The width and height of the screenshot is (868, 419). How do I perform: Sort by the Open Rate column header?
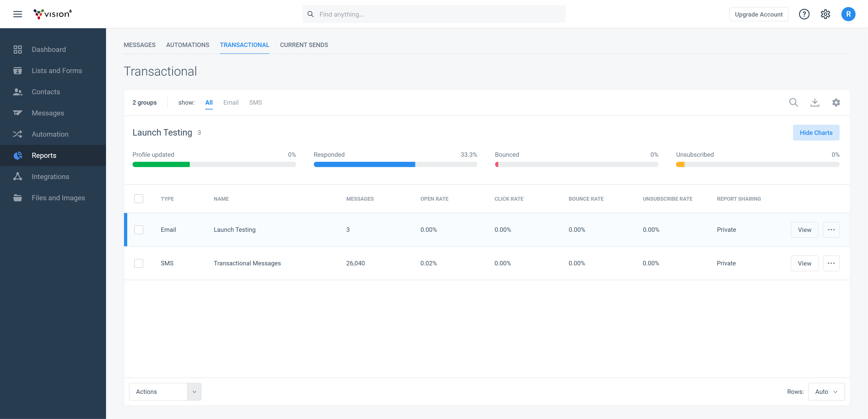[434, 199]
